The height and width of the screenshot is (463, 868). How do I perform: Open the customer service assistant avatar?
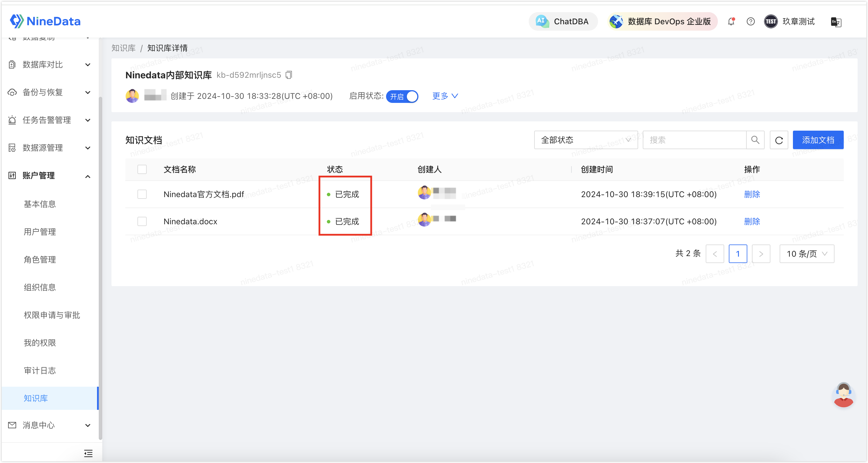843,395
